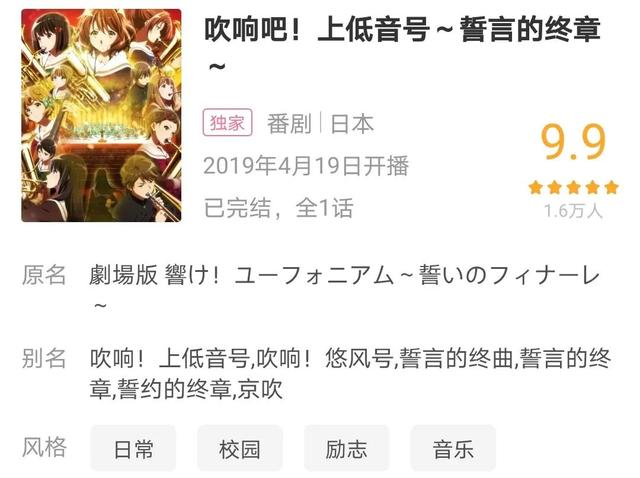Click the fourth rating star
640x478 pixels.
(x=593, y=188)
